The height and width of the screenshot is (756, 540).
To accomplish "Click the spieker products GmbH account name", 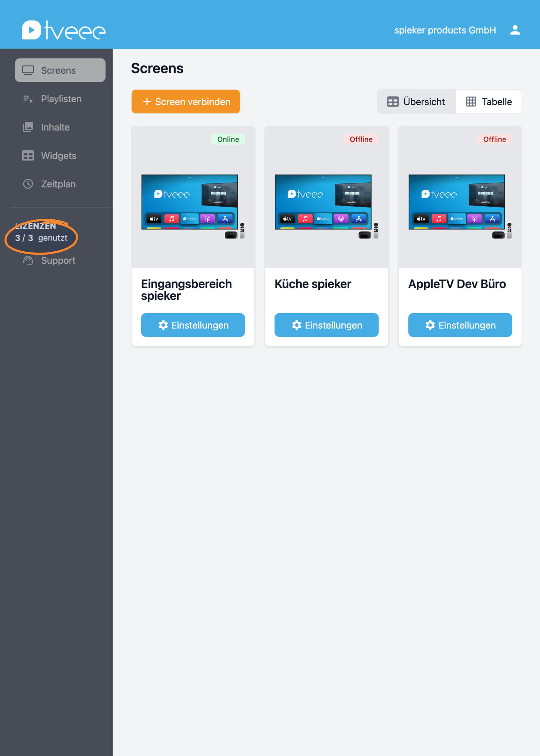I will [x=445, y=30].
